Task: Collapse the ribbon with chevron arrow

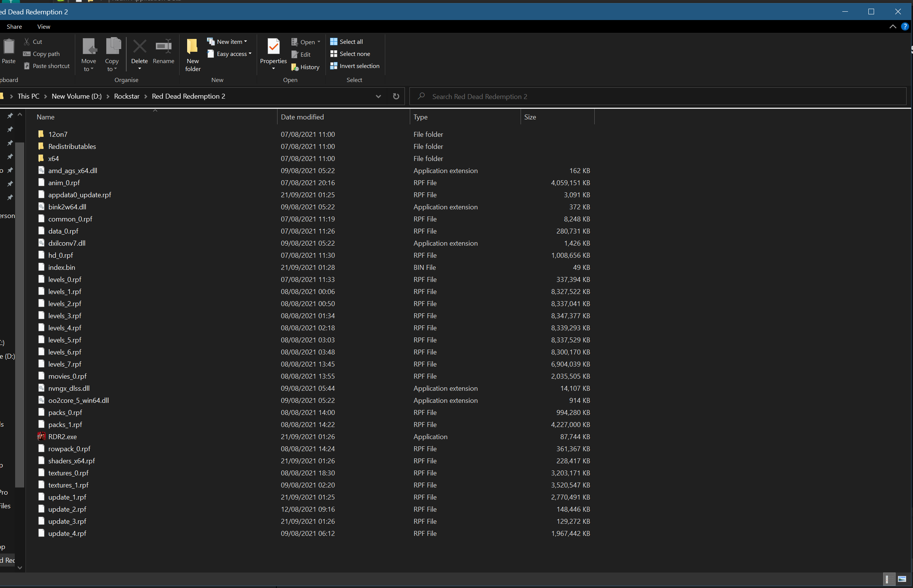Action: click(892, 27)
